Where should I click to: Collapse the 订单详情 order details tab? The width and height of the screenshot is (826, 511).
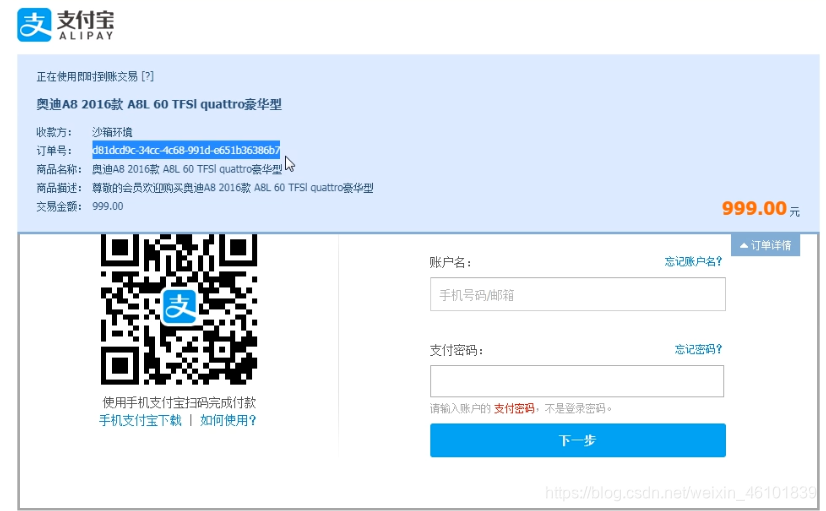tap(765, 245)
